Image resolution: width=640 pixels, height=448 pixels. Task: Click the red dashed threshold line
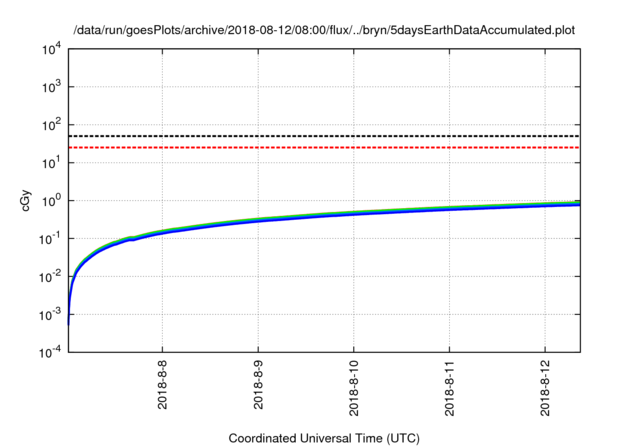pyautogui.click(x=324, y=147)
